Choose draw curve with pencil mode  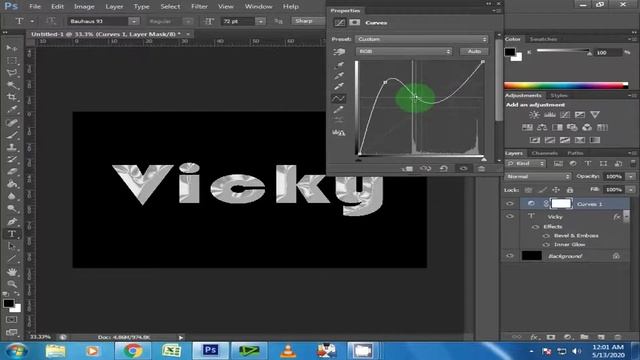tap(338, 109)
